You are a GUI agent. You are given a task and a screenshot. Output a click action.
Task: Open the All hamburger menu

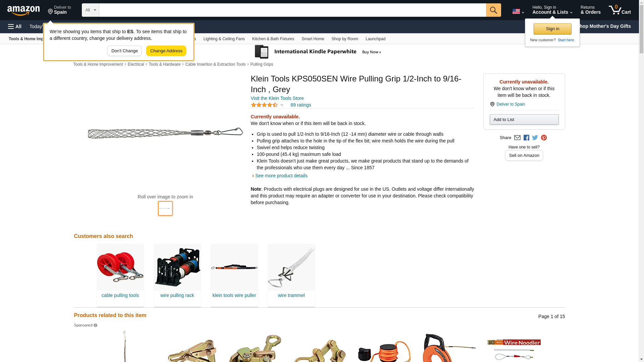click(15, 26)
